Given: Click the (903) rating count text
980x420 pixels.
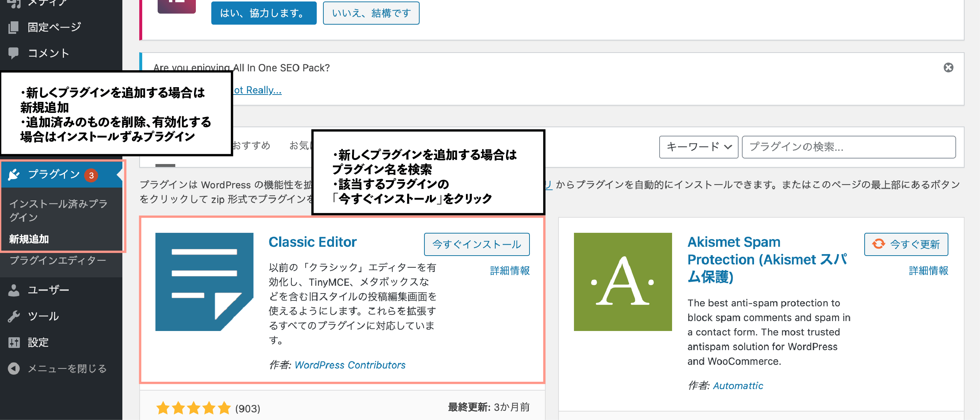Looking at the screenshot, I should (x=248, y=409).
